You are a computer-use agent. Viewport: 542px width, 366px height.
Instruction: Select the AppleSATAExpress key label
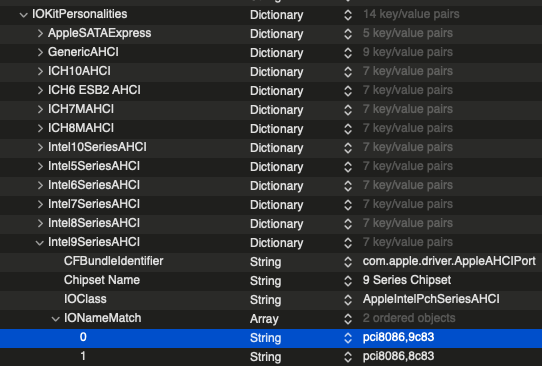(x=100, y=33)
